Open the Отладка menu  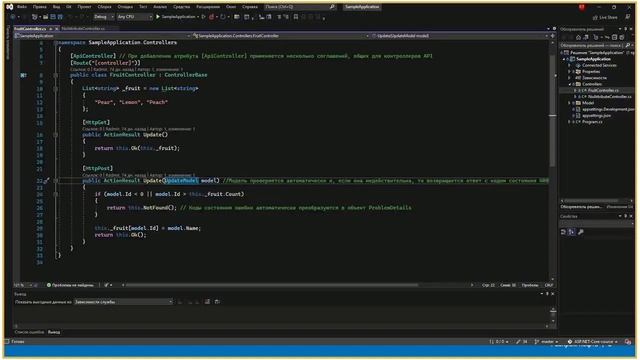(125, 7)
